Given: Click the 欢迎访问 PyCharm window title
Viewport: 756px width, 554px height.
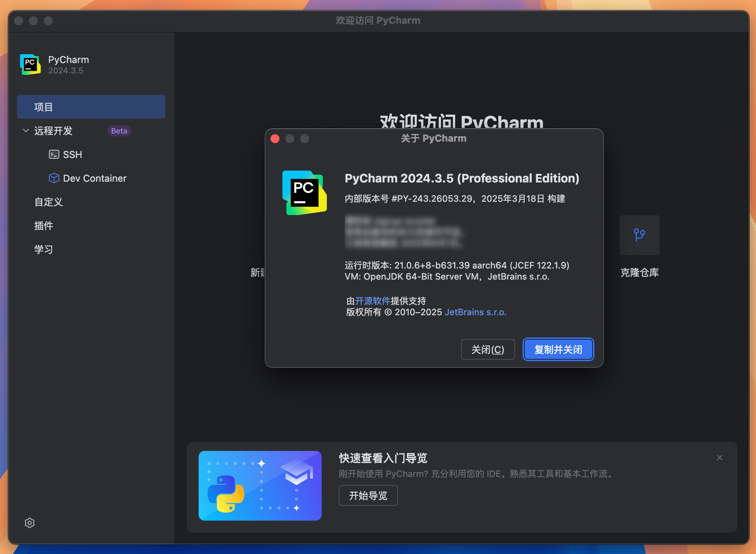Looking at the screenshot, I should (x=378, y=20).
